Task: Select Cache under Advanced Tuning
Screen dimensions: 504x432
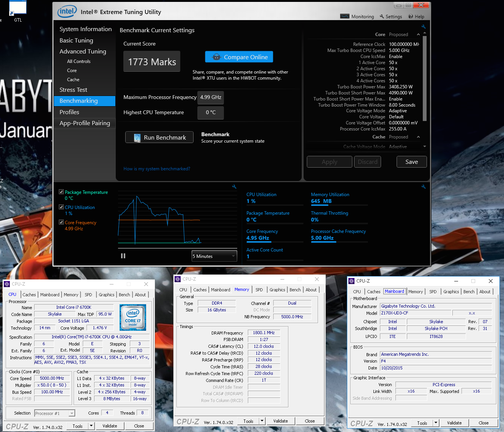Action: [73, 80]
